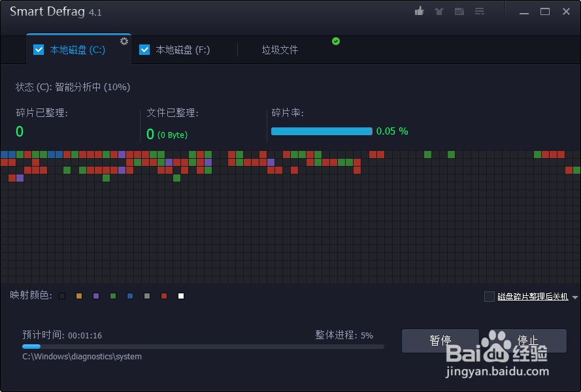Open the skin shirt icon
The image size is (581, 392).
[439, 12]
